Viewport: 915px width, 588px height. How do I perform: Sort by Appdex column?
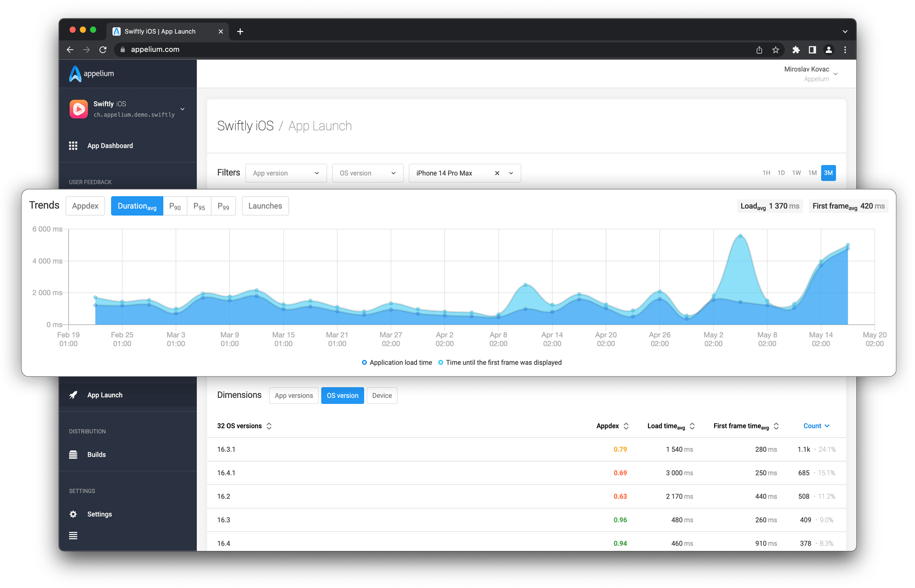click(x=612, y=426)
